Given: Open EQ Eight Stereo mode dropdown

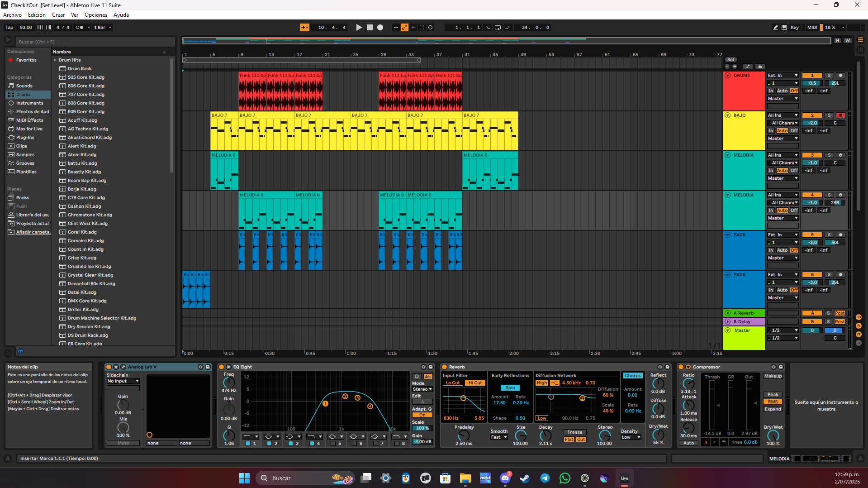Looking at the screenshot, I should [422, 389].
